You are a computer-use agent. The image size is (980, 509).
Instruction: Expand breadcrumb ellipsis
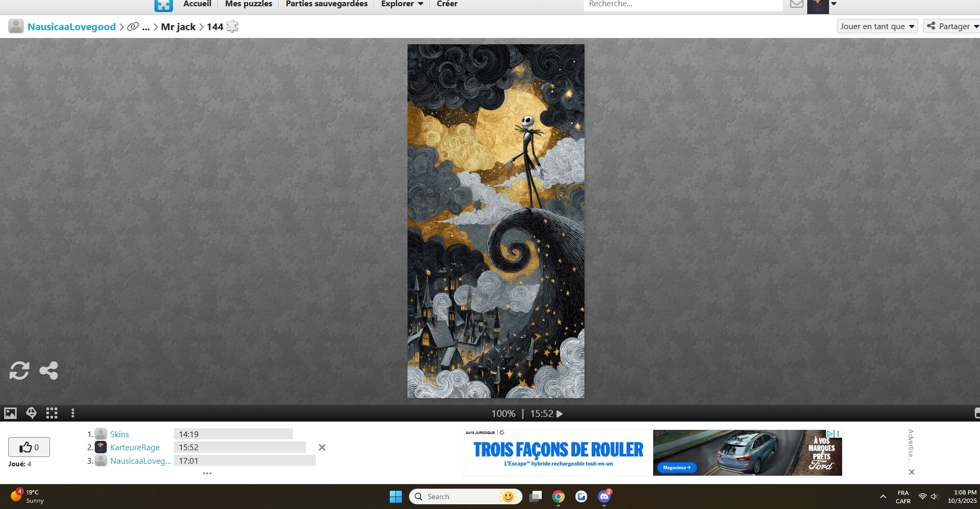[x=146, y=27]
